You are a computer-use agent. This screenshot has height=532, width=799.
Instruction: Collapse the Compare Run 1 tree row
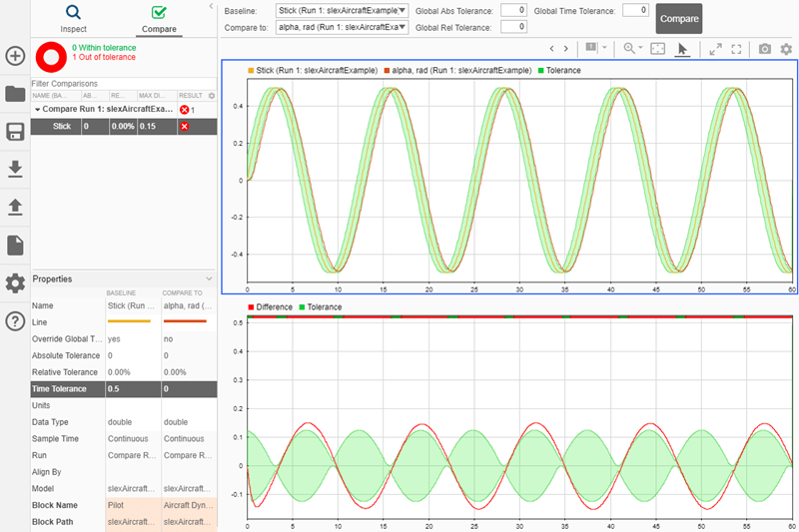coord(37,109)
